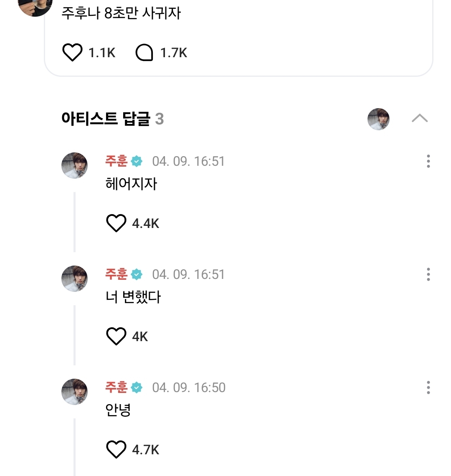Open 주훈's avatar on the '안녕' reply
This screenshot has height=476, width=451.
pos(75,392)
